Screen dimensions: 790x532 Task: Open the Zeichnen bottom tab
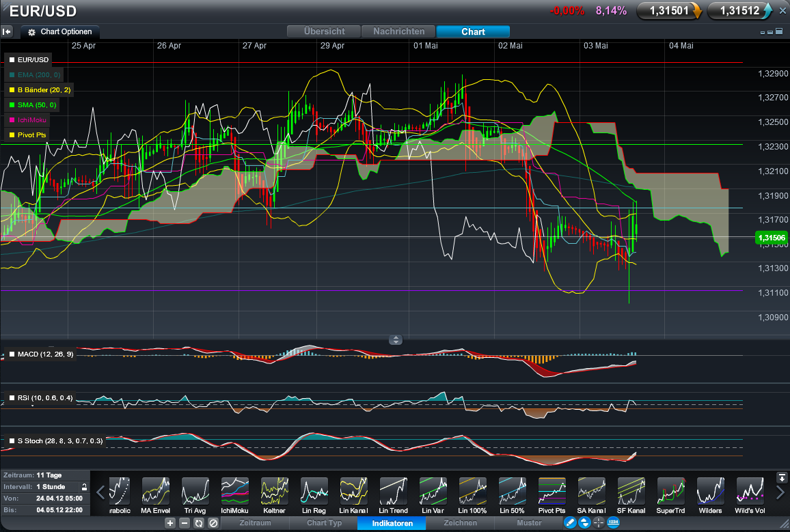[x=460, y=523]
